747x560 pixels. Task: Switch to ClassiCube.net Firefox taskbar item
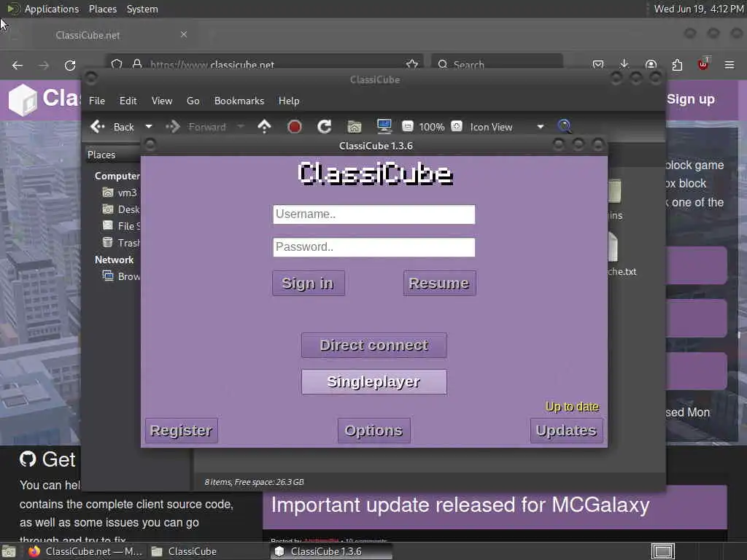pos(85,551)
